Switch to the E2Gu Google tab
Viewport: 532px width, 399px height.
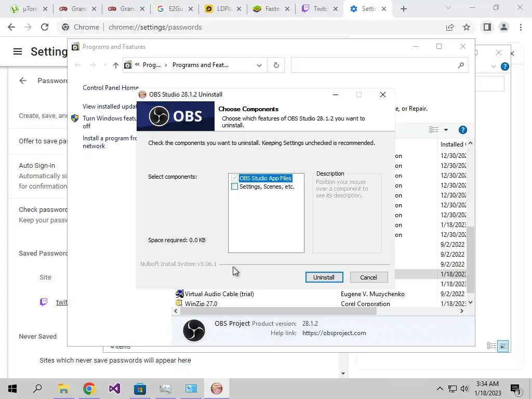click(175, 9)
